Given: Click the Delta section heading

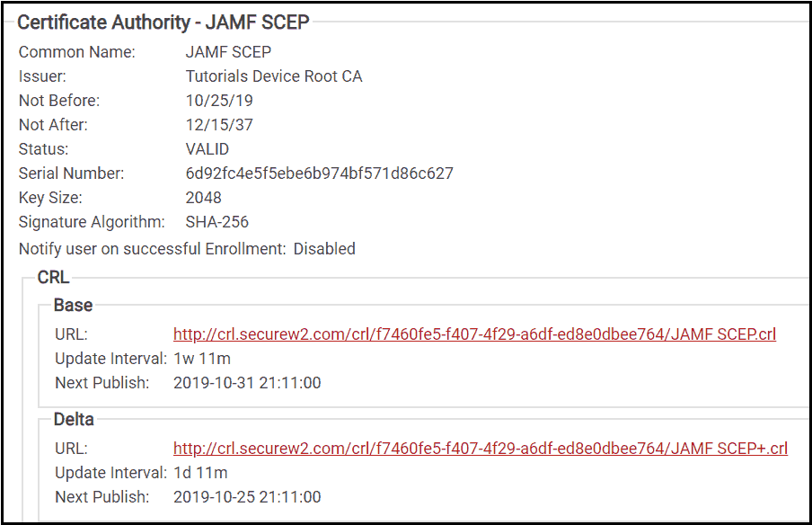Looking at the screenshot, I should point(74,419).
